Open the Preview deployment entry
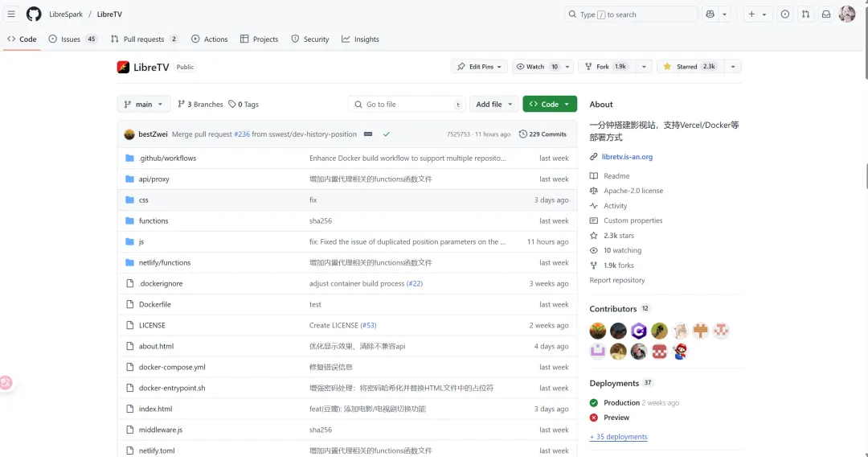Image resolution: width=868 pixels, height=457 pixels. pos(616,418)
